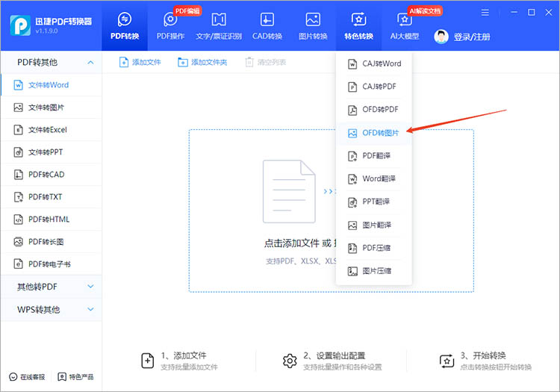Screen dimensions: 560x392
Task: Select PDF转TXT in sidebar
Action: (51, 197)
